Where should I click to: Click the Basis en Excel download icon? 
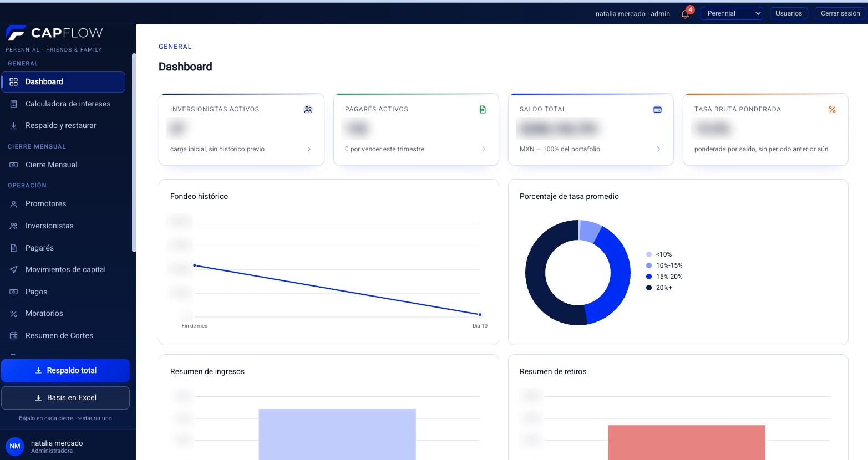38,398
